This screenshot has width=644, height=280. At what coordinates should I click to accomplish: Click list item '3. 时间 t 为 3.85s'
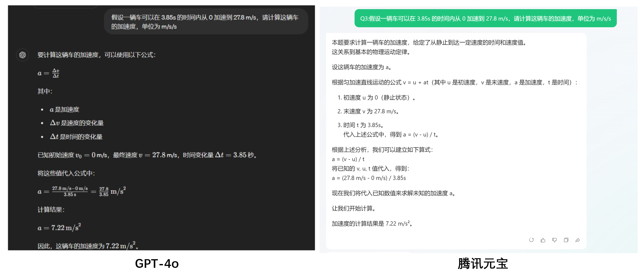tap(361, 125)
